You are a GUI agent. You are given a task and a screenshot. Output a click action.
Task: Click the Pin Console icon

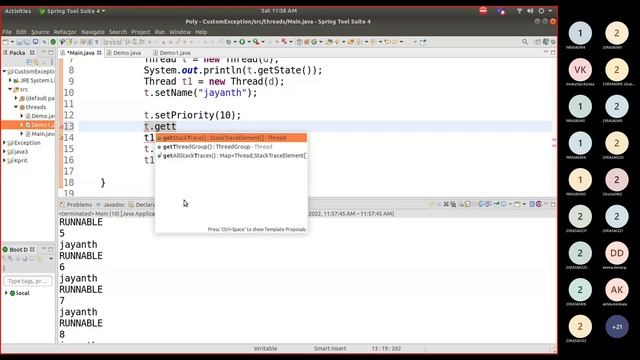coord(497,204)
